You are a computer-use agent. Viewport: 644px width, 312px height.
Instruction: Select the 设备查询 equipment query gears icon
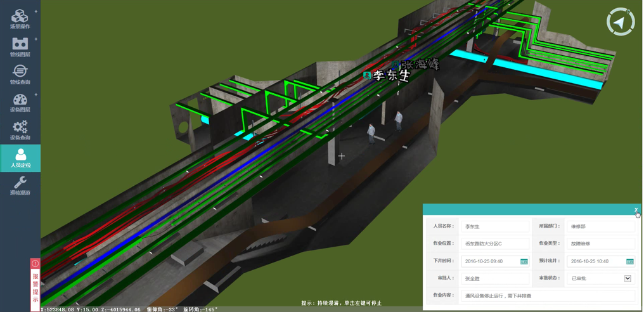coord(20,130)
